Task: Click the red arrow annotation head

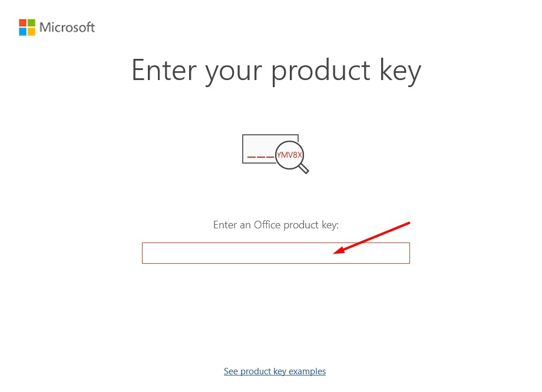Action: (338, 252)
